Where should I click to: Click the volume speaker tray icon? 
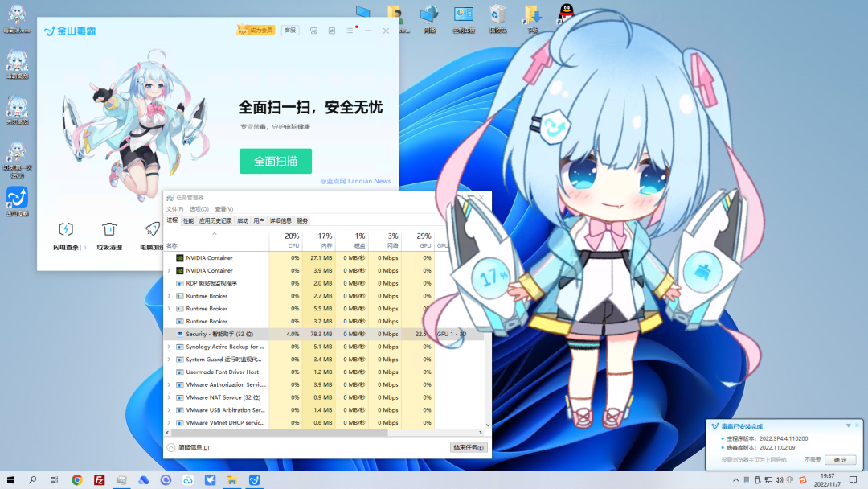click(779, 480)
